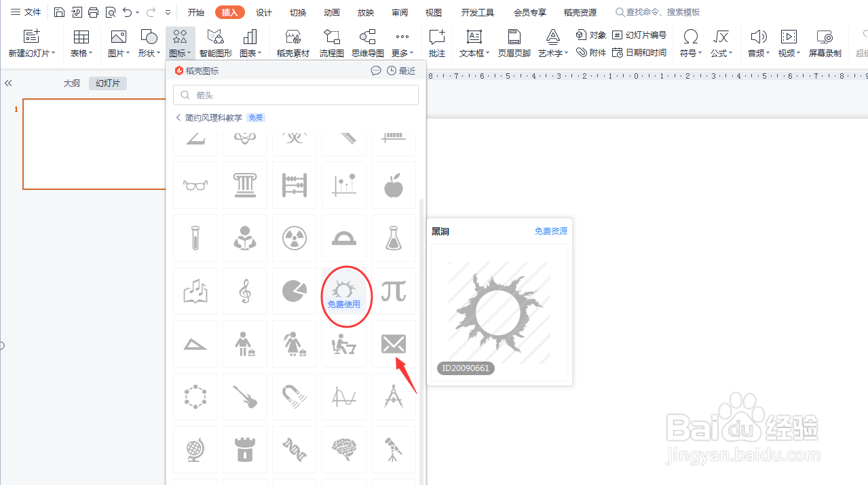Select the treble clef icon
Screen dimensions: 868x485
click(245, 292)
